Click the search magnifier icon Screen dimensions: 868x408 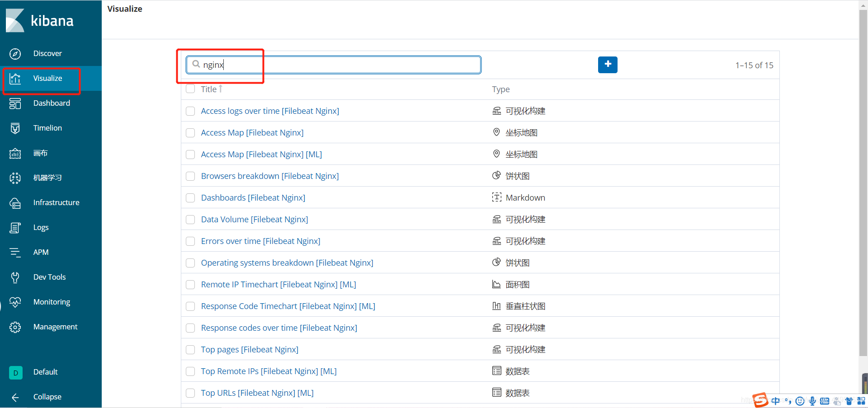coord(196,64)
